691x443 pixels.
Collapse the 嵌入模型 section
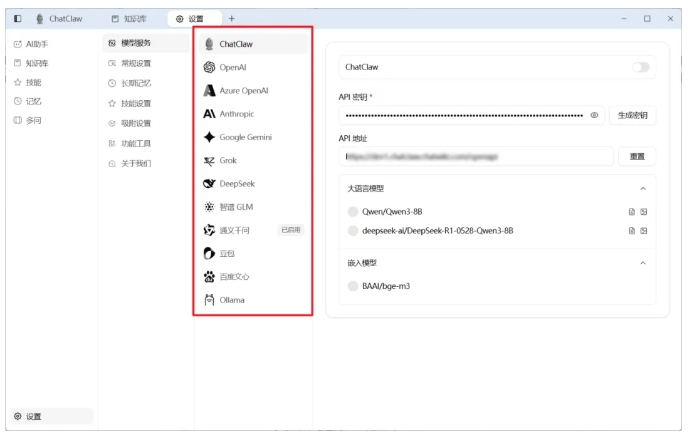642,262
